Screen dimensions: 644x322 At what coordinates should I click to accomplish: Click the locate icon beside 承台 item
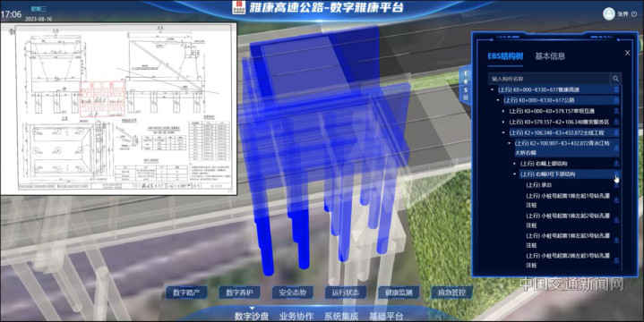tap(616, 185)
